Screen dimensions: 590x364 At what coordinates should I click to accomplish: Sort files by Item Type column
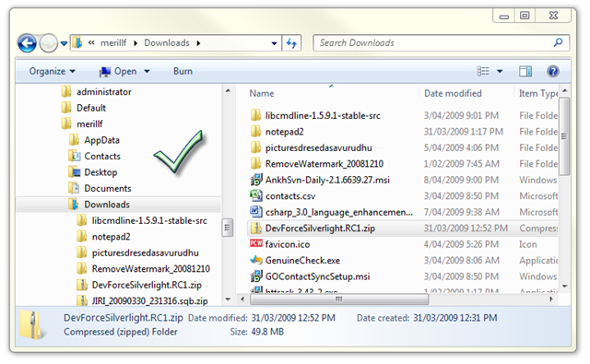click(538, 93)
